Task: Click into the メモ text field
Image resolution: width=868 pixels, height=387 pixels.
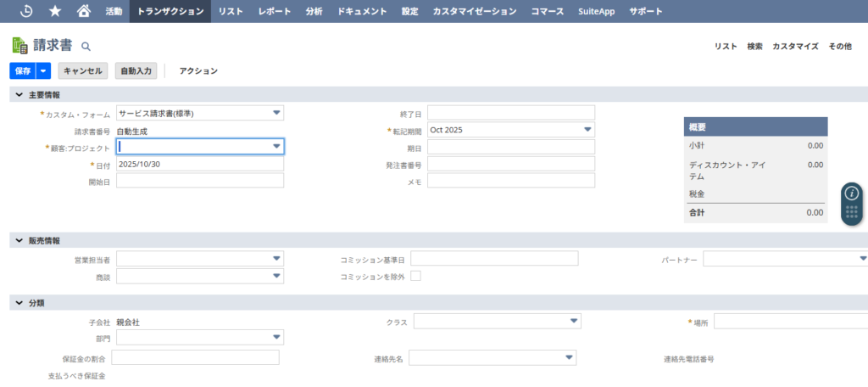Action: pyautogui.click(x=510, y=181)
